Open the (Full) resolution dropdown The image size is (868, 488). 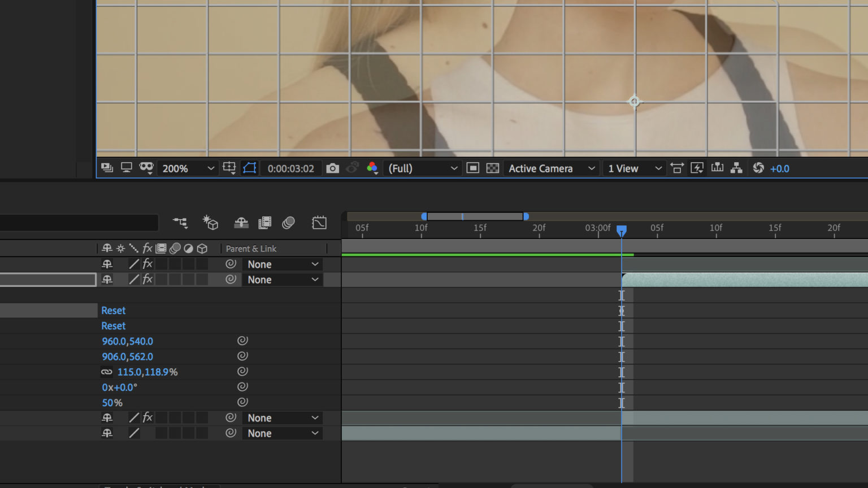[x=422, y=168]
